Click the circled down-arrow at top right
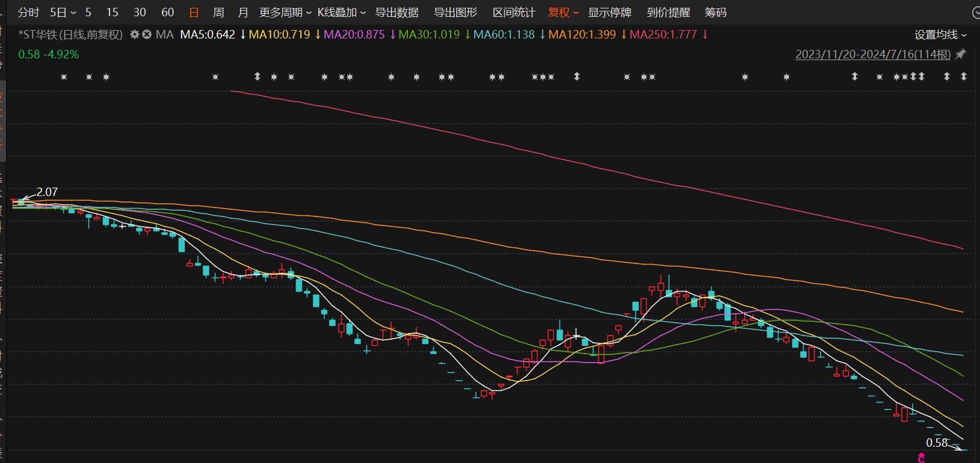 coord(976,12)
